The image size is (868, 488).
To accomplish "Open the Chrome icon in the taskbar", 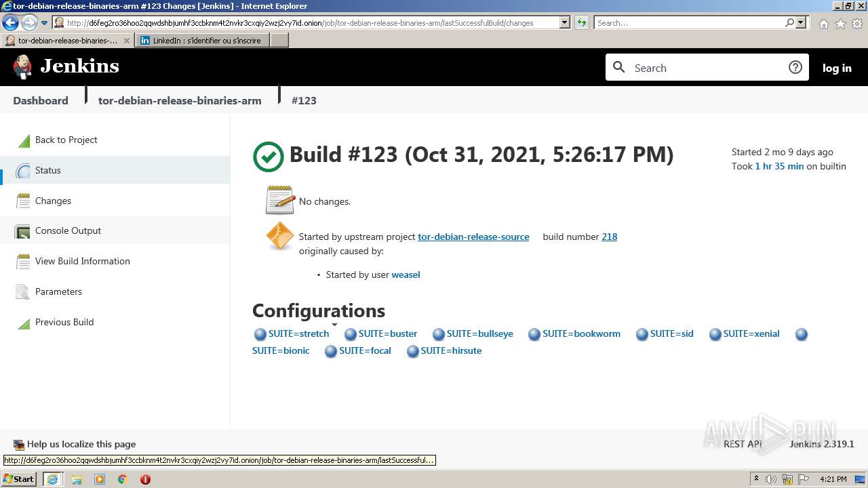I will (x=123, y=479).
